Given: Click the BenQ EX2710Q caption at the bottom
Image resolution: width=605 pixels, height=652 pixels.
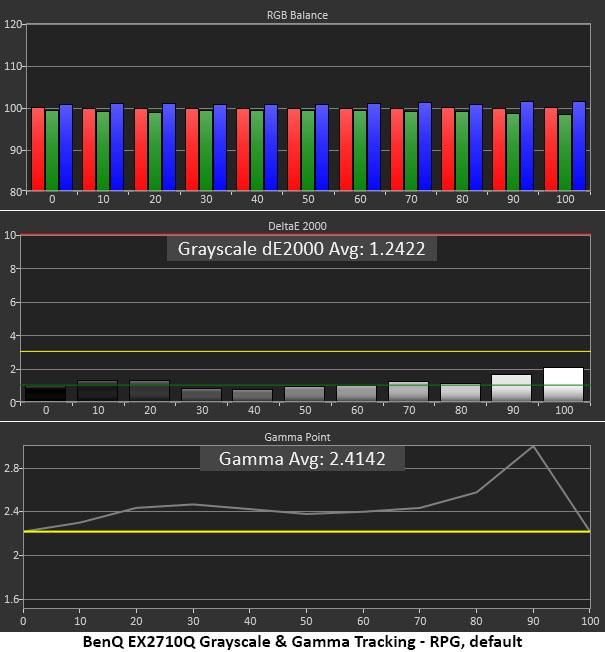Looking at the screenshot, I should point(302,642).
